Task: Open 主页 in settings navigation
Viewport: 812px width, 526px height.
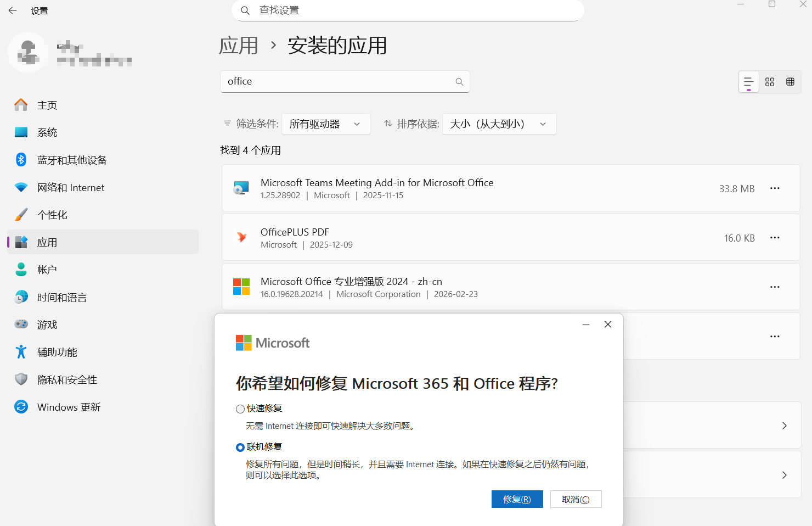Action: (103, 105)
